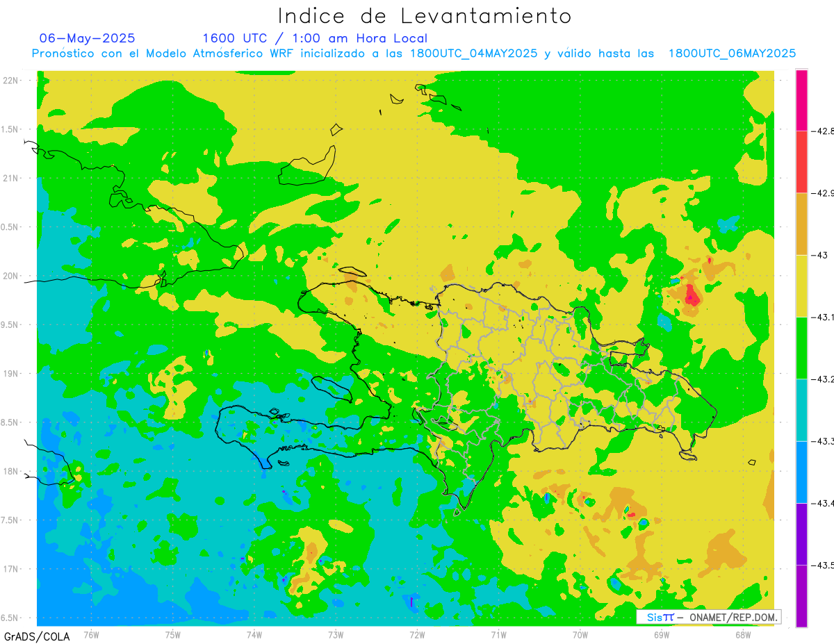
Task: Click the '68W' longitude label
Action: [743, 634]
